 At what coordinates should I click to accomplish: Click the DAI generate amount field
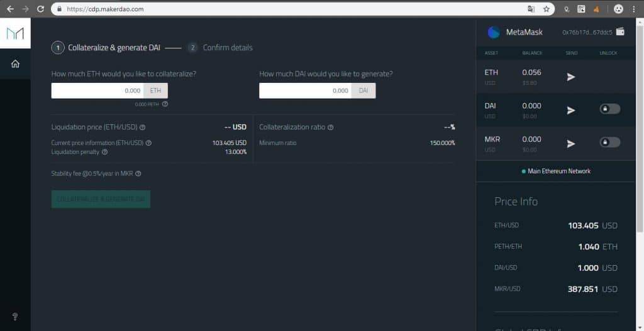(305, 90)
